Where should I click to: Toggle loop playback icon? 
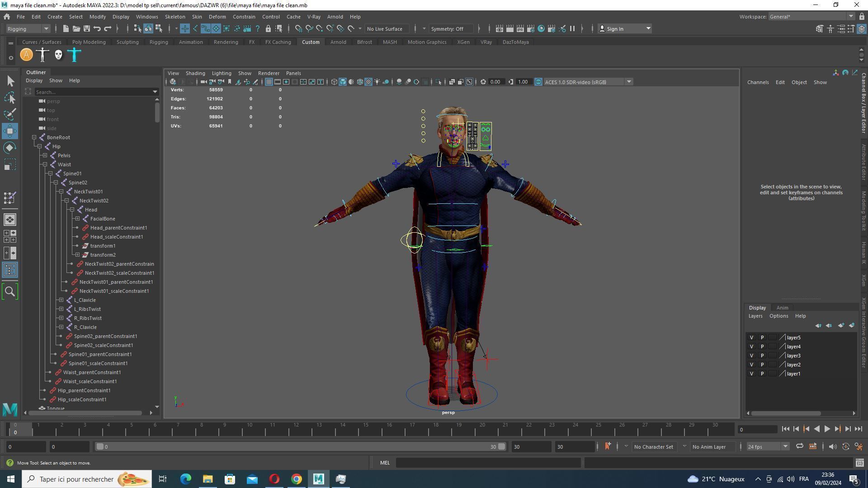[x=799, y=446]
